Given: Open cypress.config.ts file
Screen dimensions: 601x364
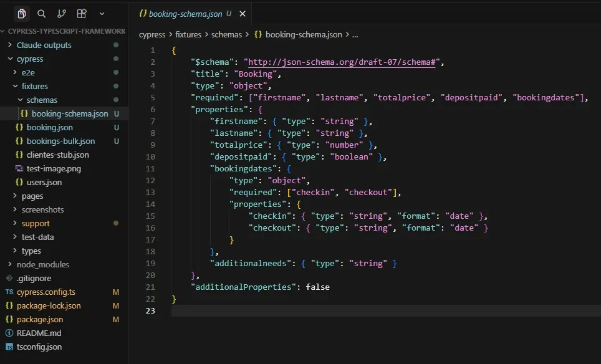Looking at the screenshot, I should [x=64, y=292].
